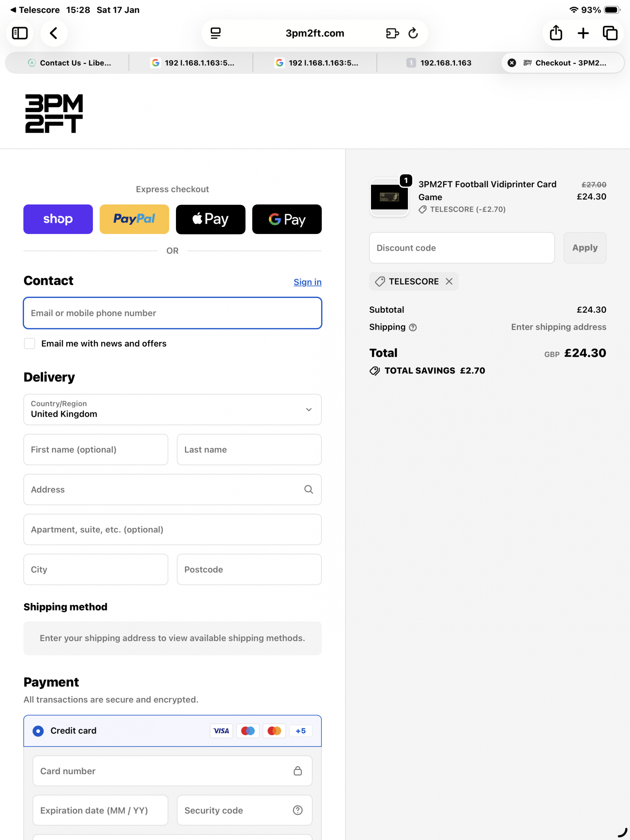Toggle the Safari sidebar icon
This screenshot has height=840, width=630.
click(20, 33)
